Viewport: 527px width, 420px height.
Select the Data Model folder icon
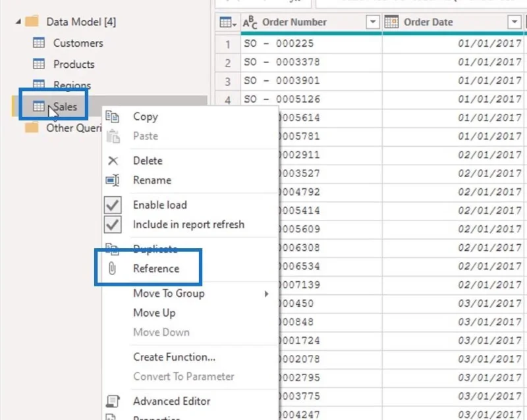tap(32, 22)
